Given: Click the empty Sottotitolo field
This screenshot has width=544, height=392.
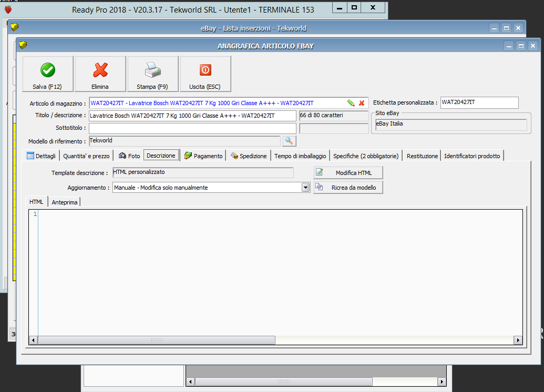Looking at the screenshot, I should tap(192, 128).
